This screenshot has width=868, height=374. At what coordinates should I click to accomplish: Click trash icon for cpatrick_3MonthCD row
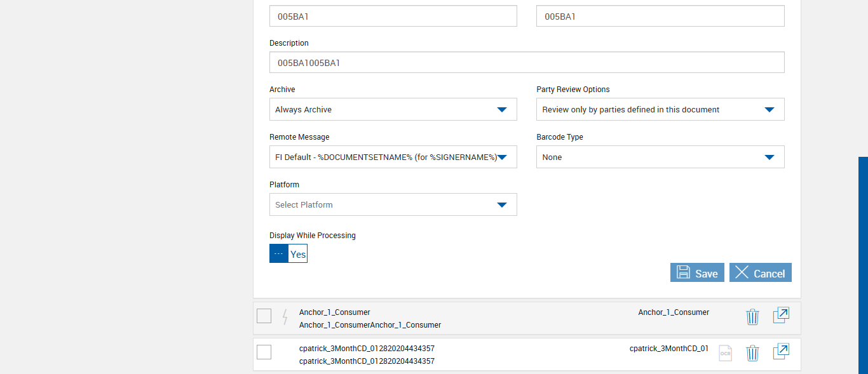752,353
